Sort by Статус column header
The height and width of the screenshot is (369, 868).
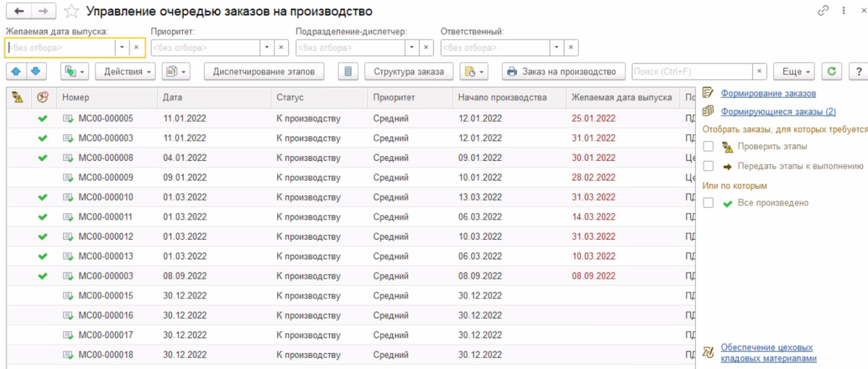tap(319, 97)
